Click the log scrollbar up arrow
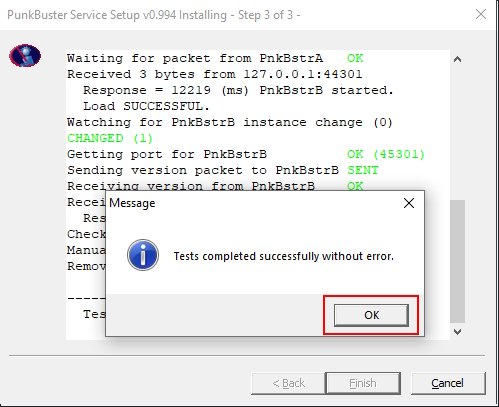The width and height of the screenshot is (499, 407). [x=458, y=59]
